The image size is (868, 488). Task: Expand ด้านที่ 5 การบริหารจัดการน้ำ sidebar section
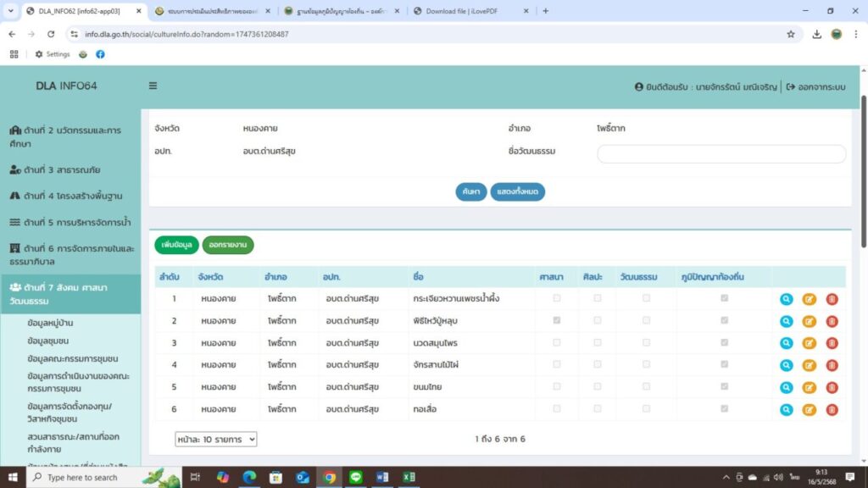point(70,222)
